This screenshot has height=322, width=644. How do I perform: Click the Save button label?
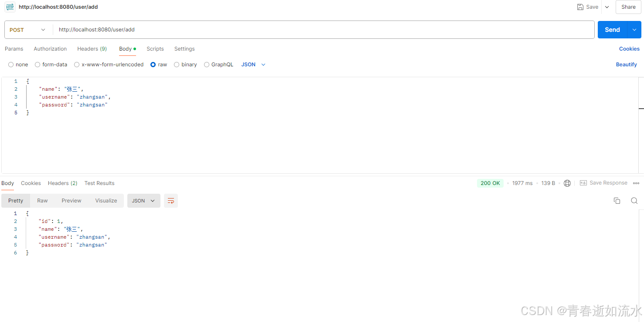(x=592, y=7)
